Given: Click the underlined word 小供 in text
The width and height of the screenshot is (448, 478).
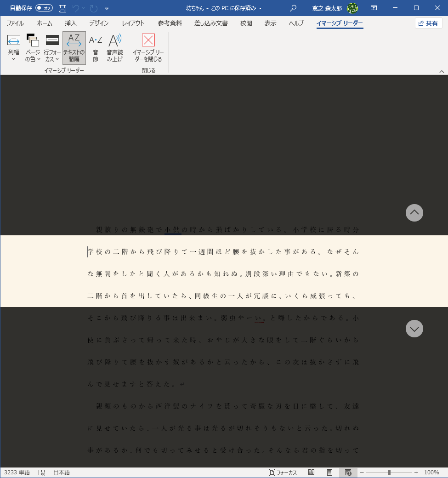Looking at the screenshot, I should 173,230.
